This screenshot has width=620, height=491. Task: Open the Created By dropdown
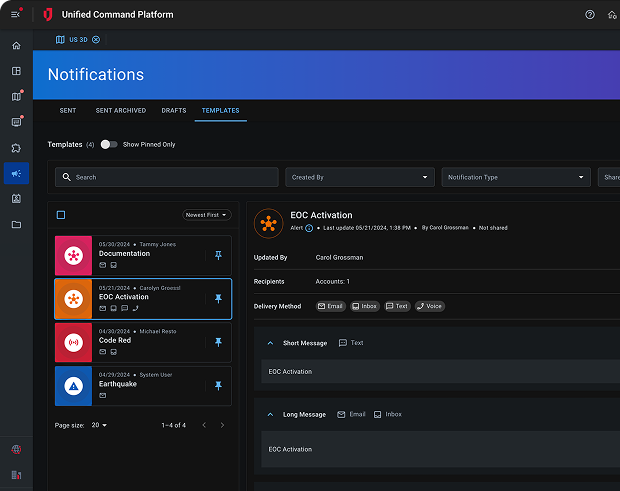tap(359, 177)
